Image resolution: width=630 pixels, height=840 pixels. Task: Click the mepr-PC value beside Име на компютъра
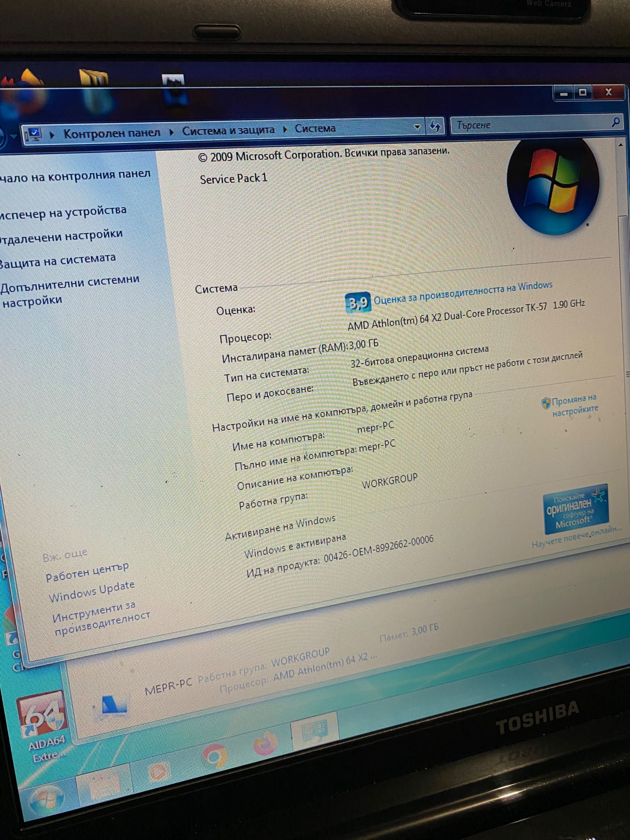tap(375, 427)
